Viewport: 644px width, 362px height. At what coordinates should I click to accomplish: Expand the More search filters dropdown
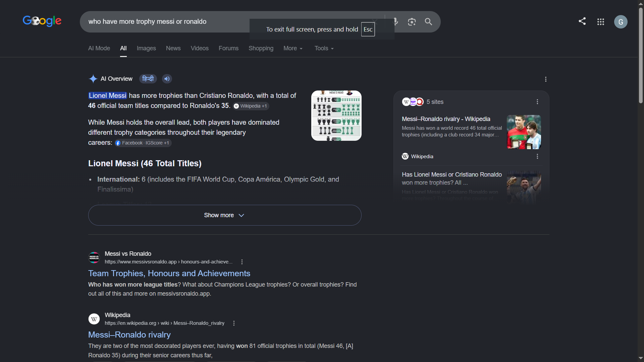click(293, 48)
